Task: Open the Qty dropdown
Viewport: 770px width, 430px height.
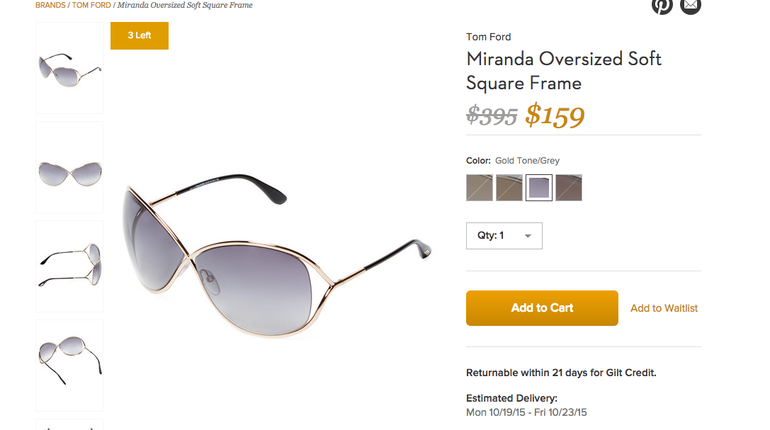Action: [x=504, y=236]
